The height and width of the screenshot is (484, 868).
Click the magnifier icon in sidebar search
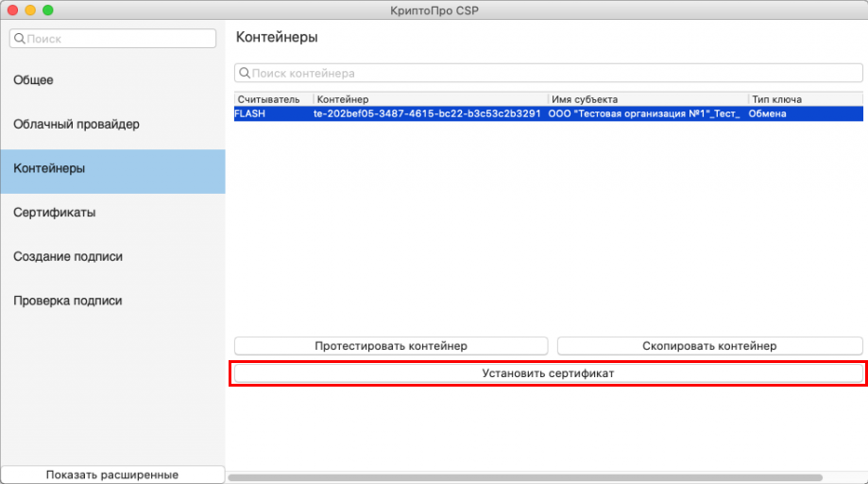coord(20,39)
